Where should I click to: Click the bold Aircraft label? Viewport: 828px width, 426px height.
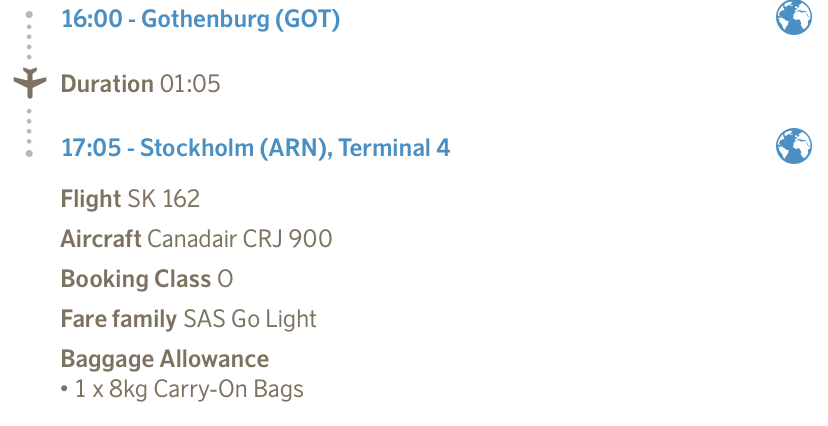(x=101, y=239)
